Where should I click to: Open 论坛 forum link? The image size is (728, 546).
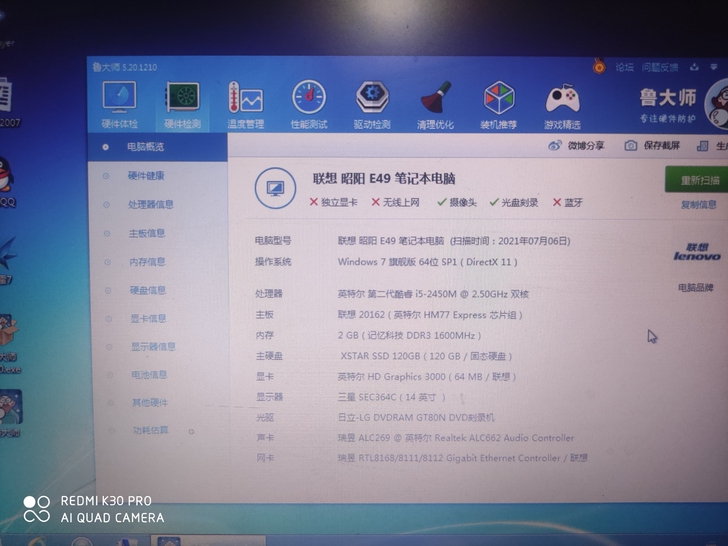pyautogui.click(x=624, y=67)
